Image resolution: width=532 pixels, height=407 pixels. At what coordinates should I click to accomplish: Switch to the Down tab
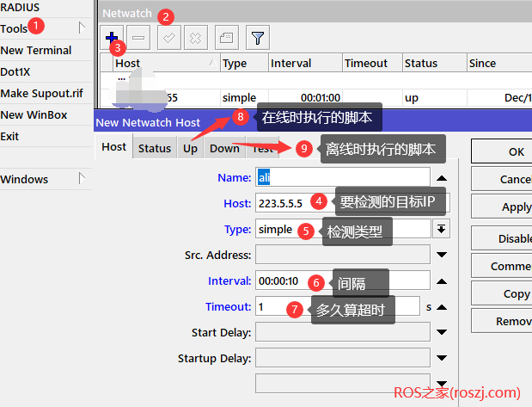tap(224, 148)
